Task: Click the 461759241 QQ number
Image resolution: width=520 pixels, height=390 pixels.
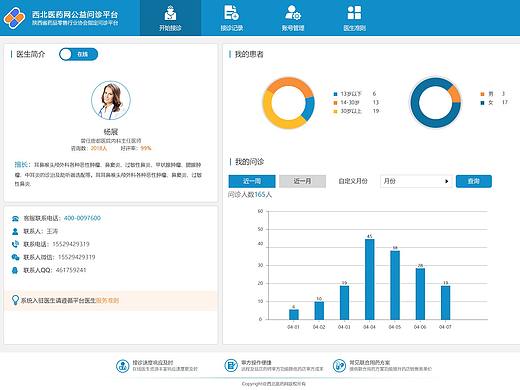Action: [x=71, y=270]
